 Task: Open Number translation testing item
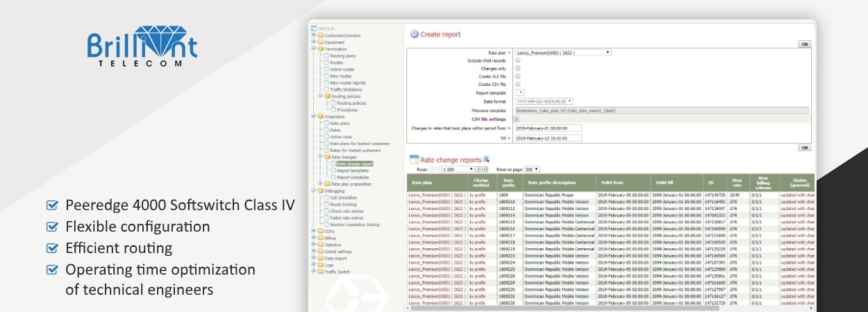pos(354,225)
